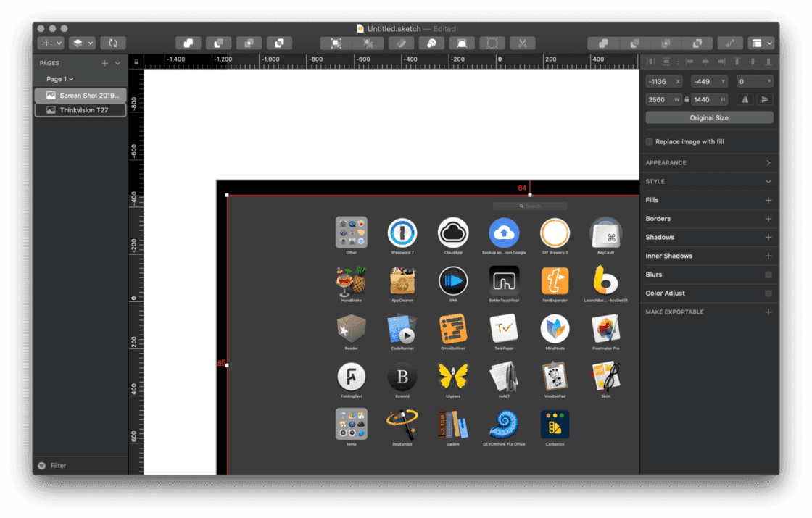Click Align Bottom icon in inspector
The width and height of the screenshot is (812, 518).
pos(768,62)
